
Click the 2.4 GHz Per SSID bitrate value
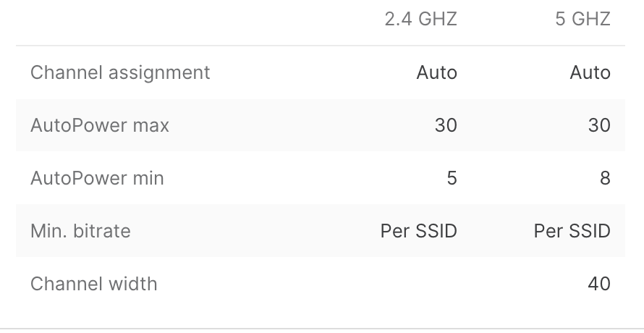418,231
